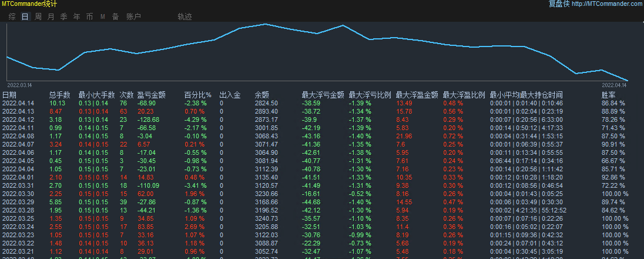
Task: Click the chart start date 2022.03.14
Action: [19, 85]
